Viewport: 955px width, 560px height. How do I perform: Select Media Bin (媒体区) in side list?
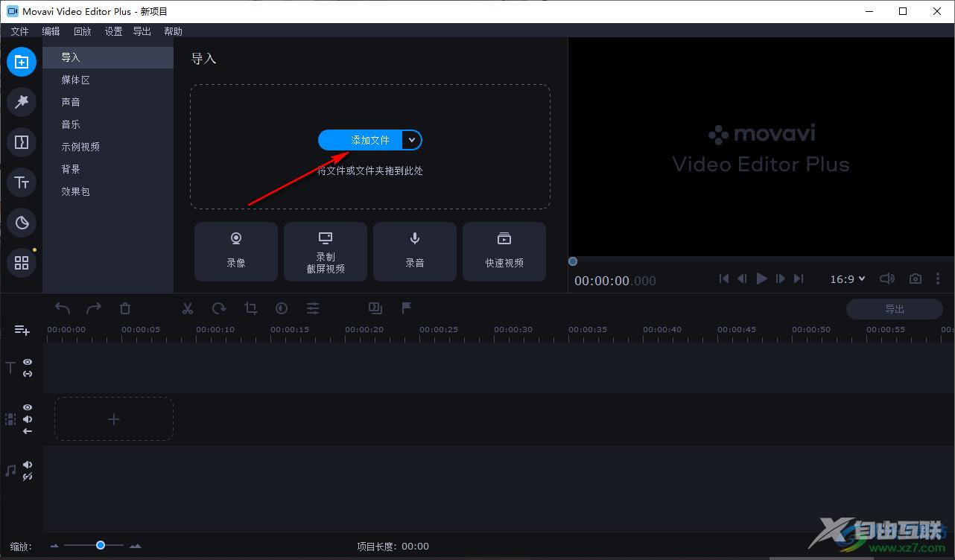click(x=108, y=80)
